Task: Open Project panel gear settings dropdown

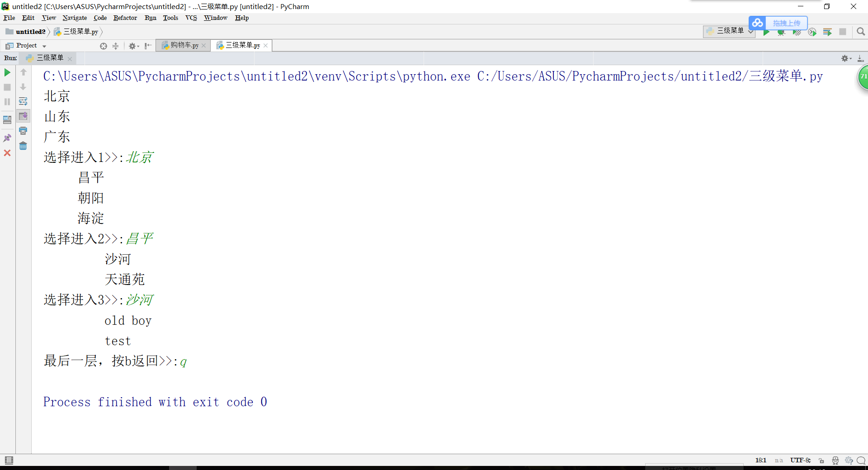Action: [134, 46]
